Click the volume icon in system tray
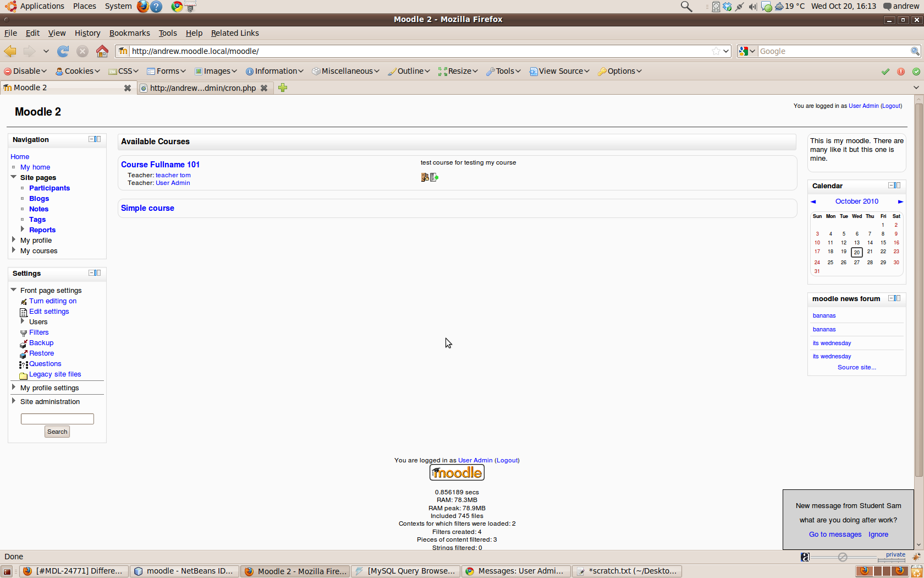 click(x=753, y=7)
